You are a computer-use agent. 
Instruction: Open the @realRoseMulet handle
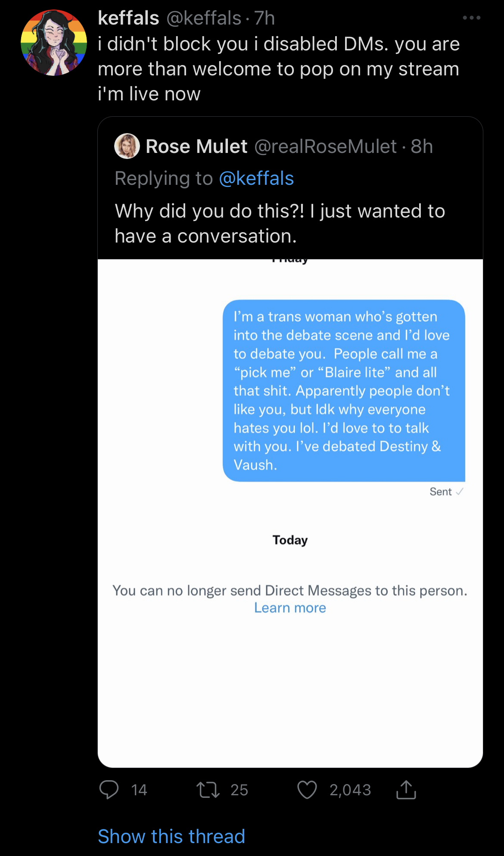pyautogui.click(x=326, y=146)
